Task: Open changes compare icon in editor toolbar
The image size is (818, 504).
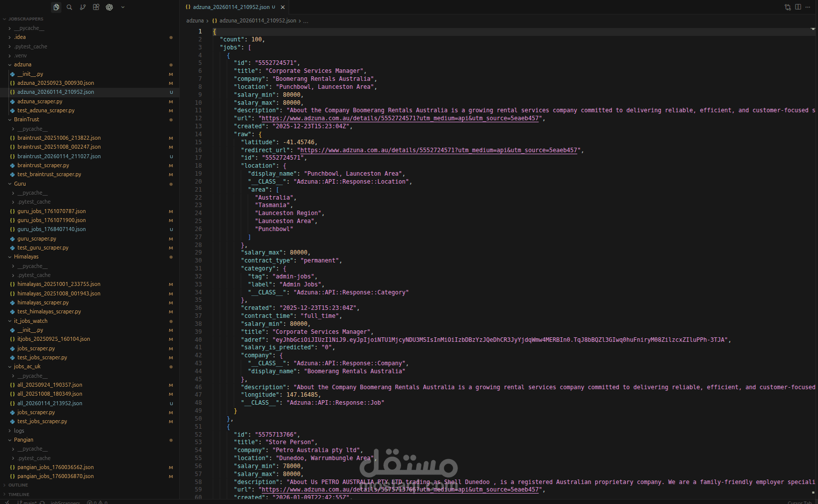Action: pos(788,7)
